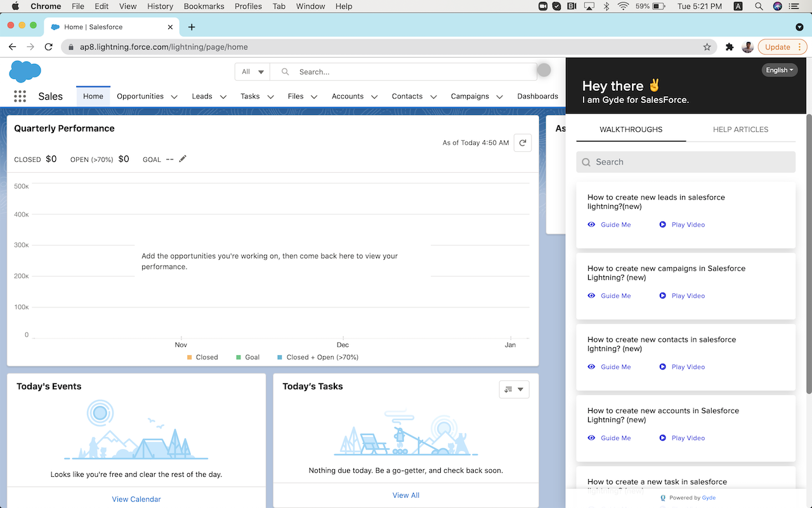The image size is (812, 508).
Task: Go back with Chrome back arrow
Action: click(12, 47)
